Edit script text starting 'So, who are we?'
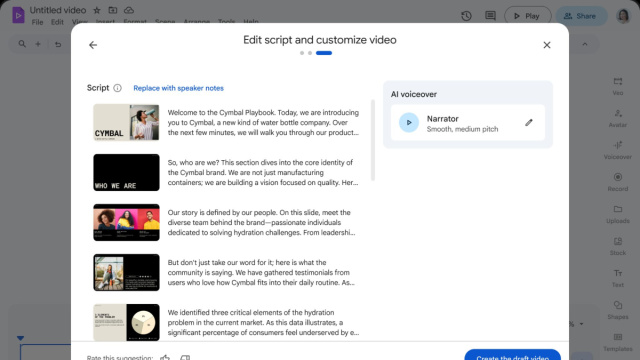 pos(263,172)
